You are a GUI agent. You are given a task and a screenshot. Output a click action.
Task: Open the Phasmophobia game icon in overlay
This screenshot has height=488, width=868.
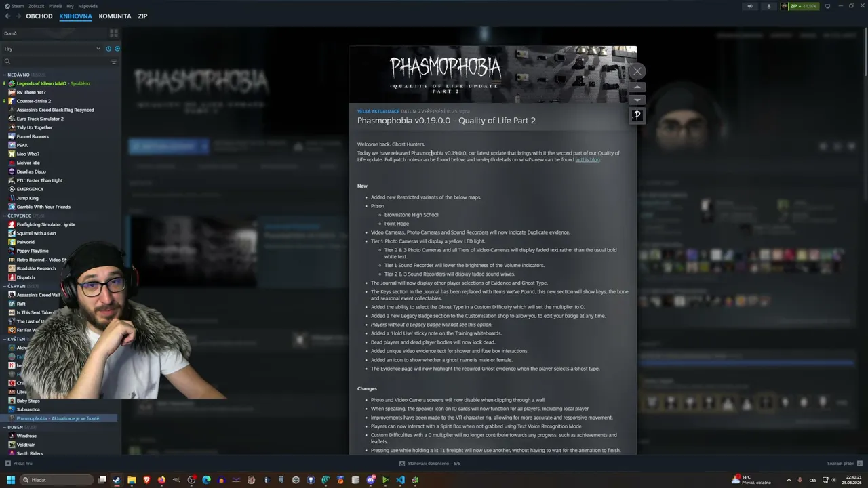(x=637, y=115)
